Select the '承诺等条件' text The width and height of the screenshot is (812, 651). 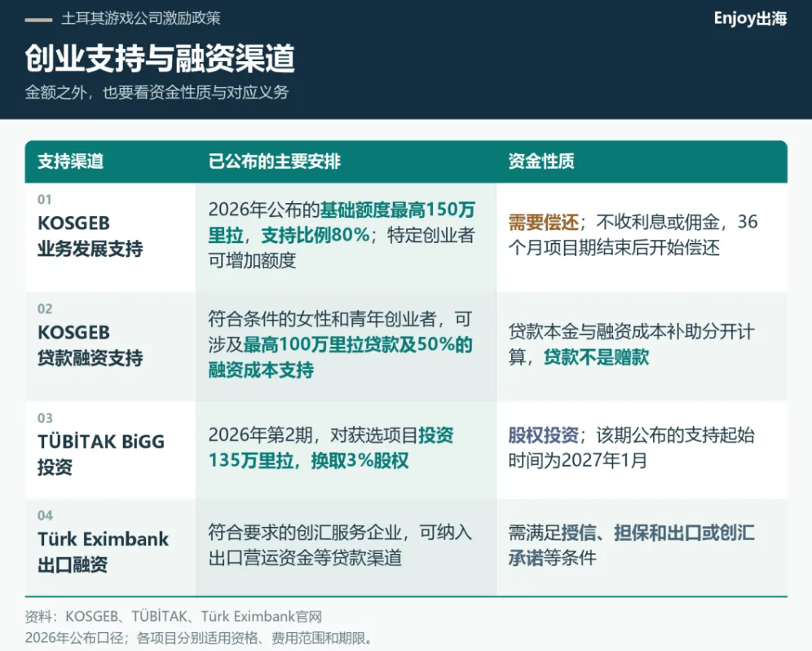pos(552,558)
